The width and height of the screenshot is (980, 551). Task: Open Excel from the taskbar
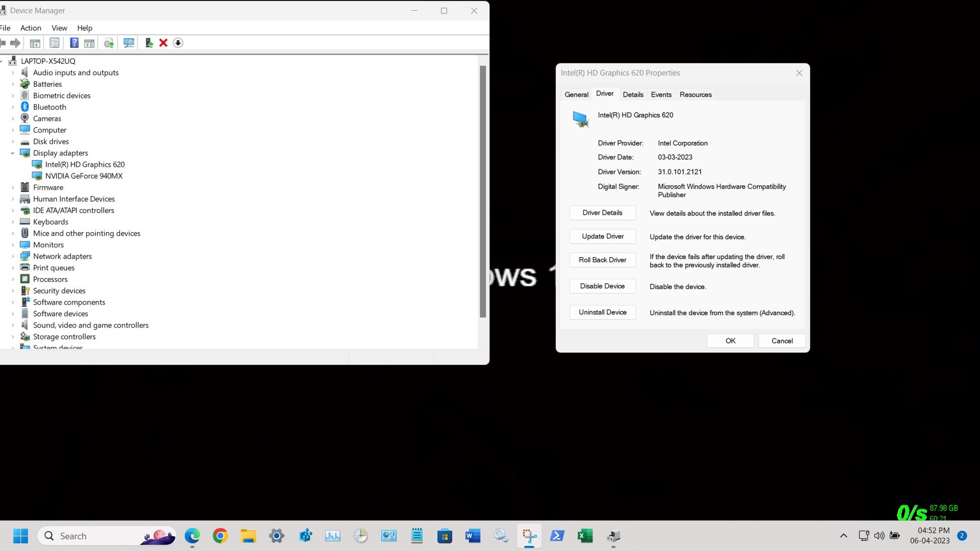pos(585,536)
